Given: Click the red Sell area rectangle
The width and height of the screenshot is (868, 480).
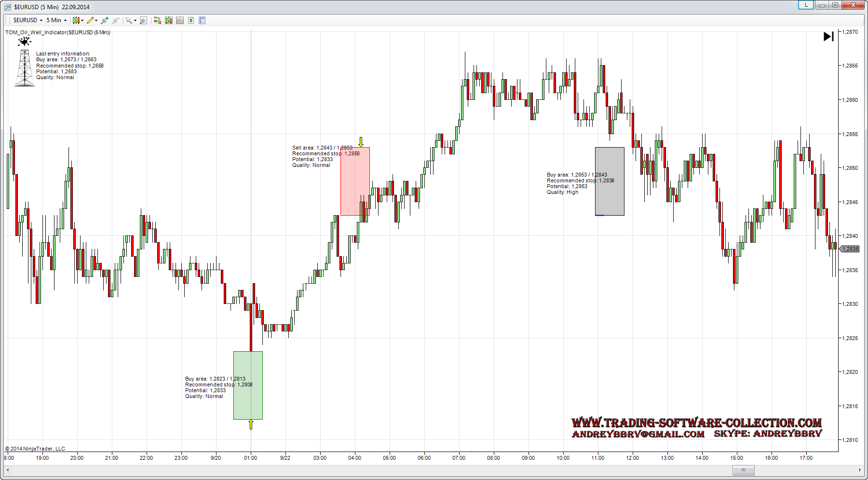Looking at the screenshot, I should (355, 181).
